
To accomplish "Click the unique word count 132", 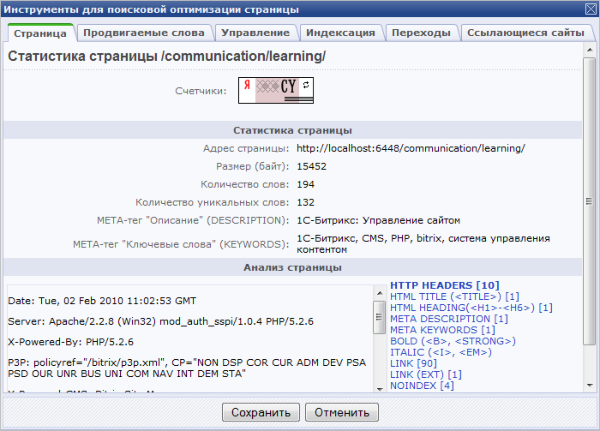I will (x=305, y=202).
